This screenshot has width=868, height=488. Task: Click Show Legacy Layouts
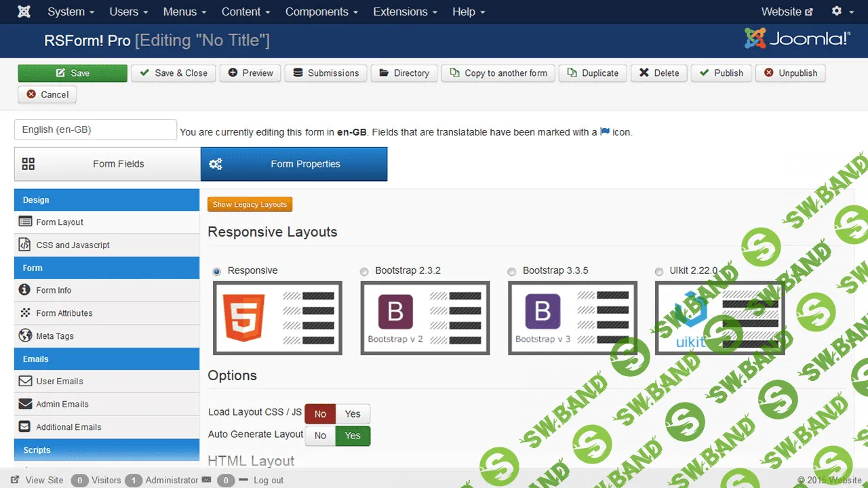coord(250,204)
